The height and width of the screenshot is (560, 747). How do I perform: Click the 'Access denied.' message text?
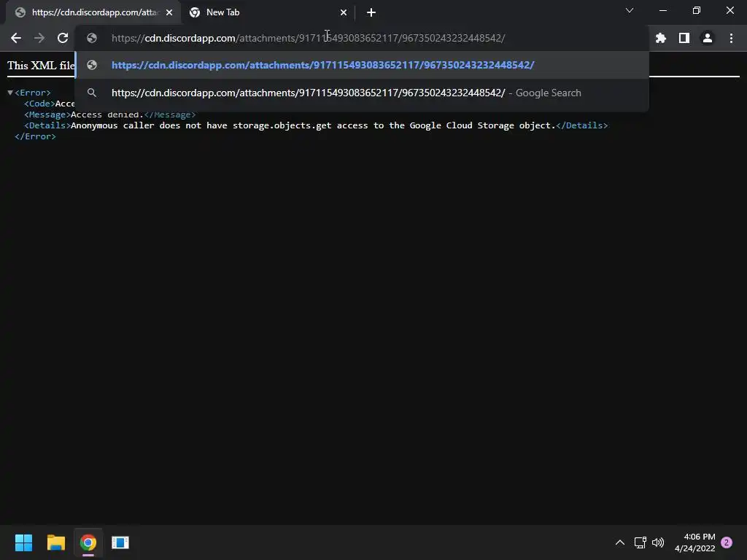107,114
